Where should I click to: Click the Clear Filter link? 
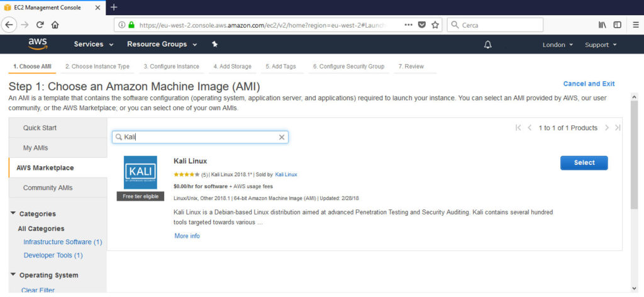click(x=38, y=291)
